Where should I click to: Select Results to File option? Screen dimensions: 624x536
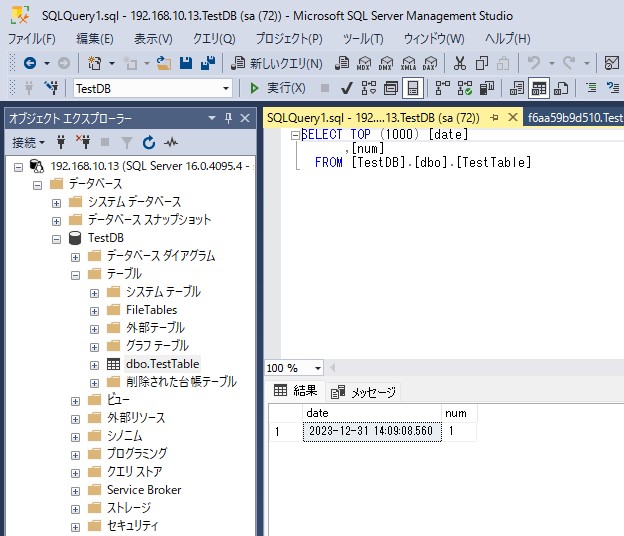561,88
